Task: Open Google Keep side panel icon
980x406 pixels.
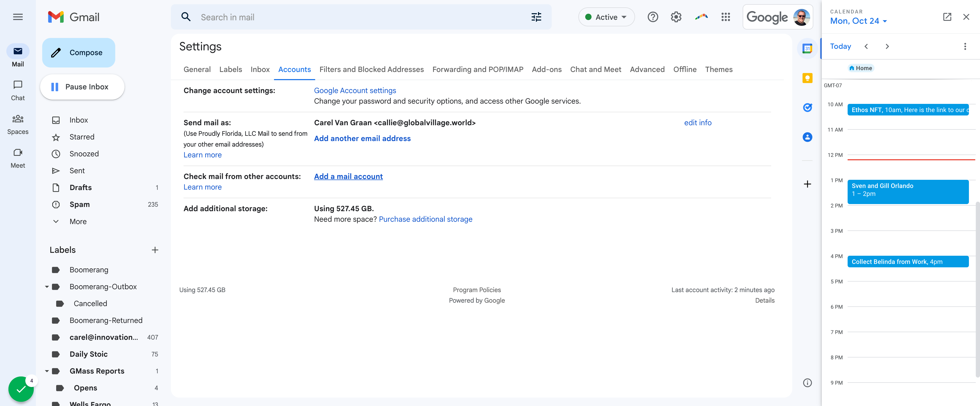Action: pos(807,78)
